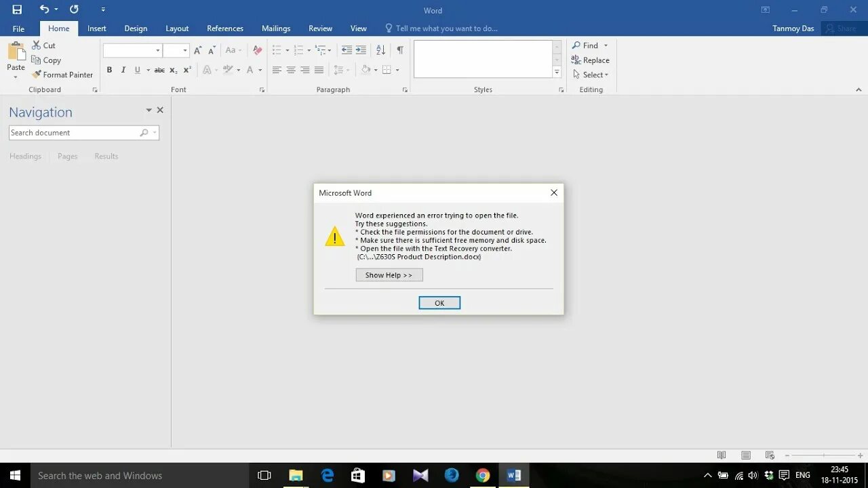
Task: Click the Numbering list icon
Action: tap(298, 50)
